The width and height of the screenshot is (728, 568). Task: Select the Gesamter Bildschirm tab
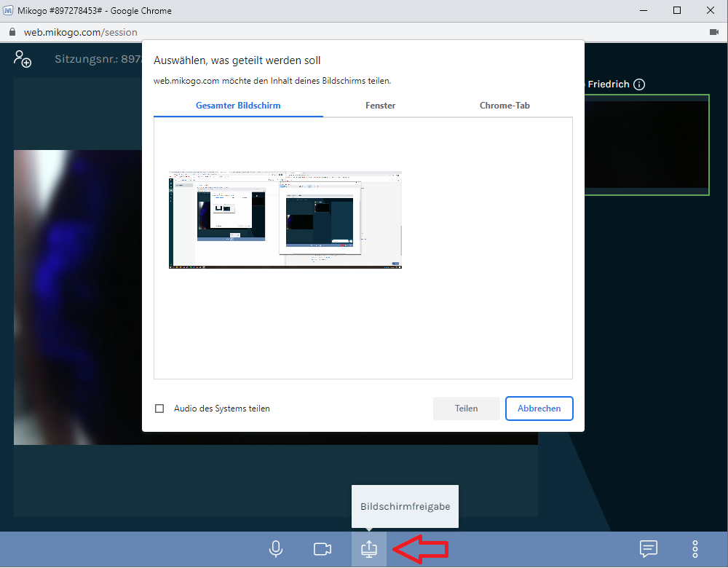238,106
